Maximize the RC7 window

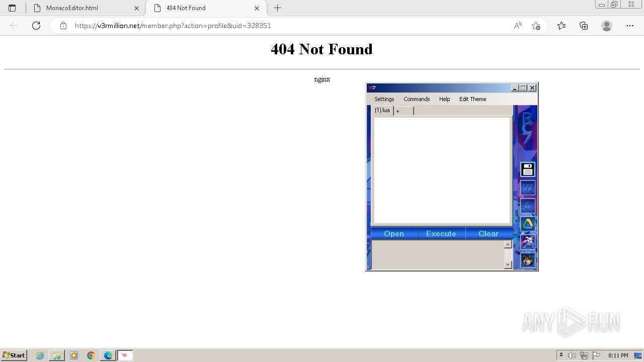[523, 88]
